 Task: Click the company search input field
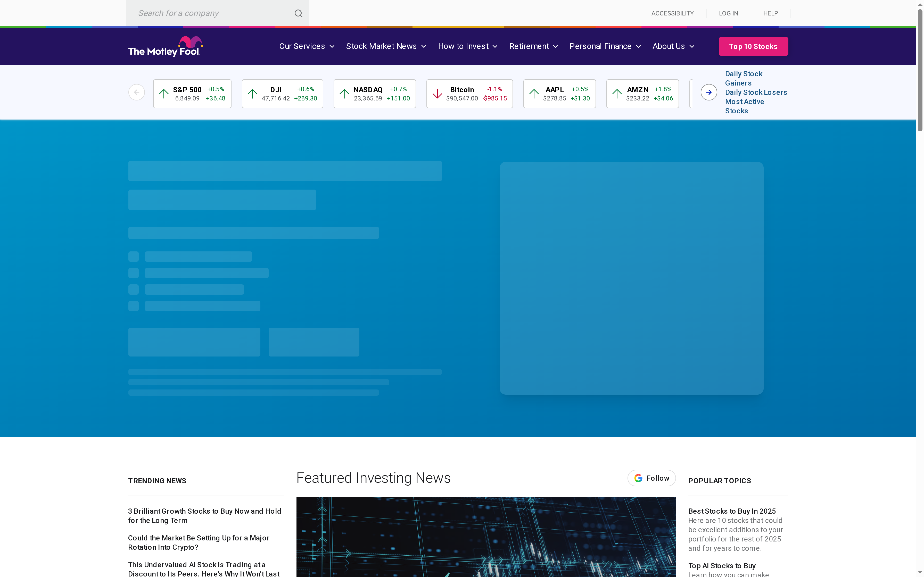tap(210, 13)
